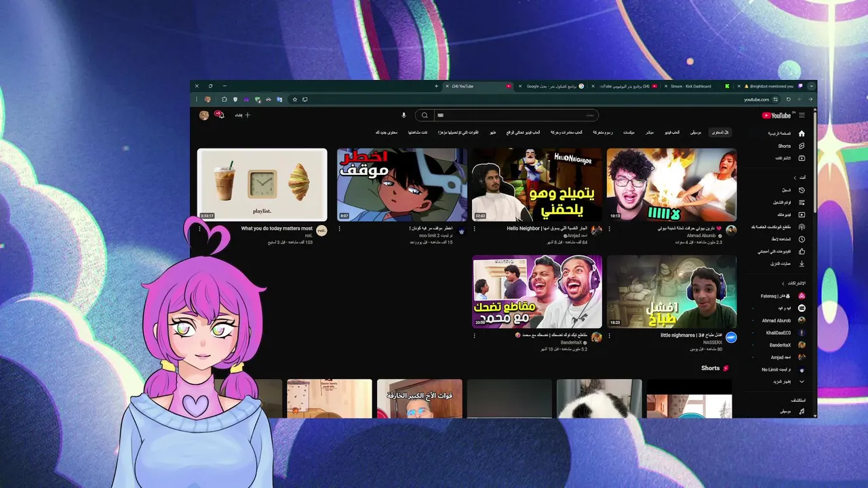The width and height of the screenshot is (868, 488).
Task: Play the Hello Neighbor video thumbnail
Action: [537, 185]
